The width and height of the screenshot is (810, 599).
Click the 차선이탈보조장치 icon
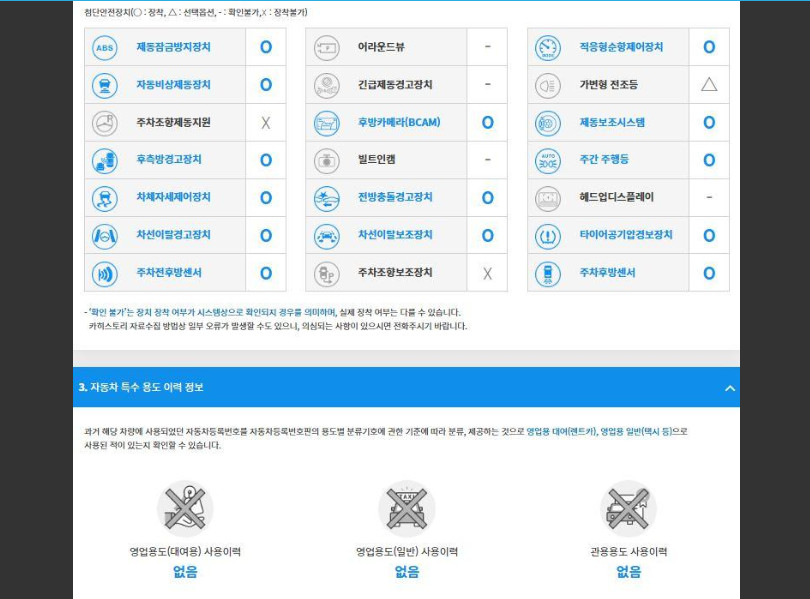click(326, 236)
